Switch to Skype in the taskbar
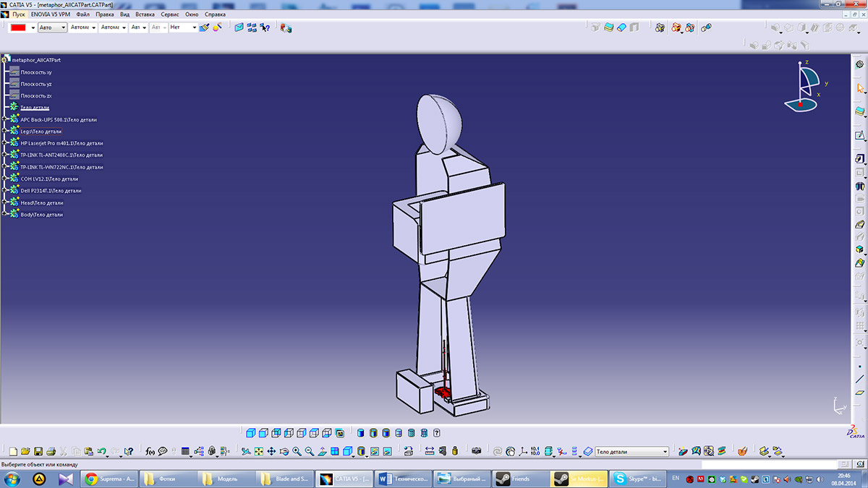Viewport: 868px width, 488px height. coord(635,479)
